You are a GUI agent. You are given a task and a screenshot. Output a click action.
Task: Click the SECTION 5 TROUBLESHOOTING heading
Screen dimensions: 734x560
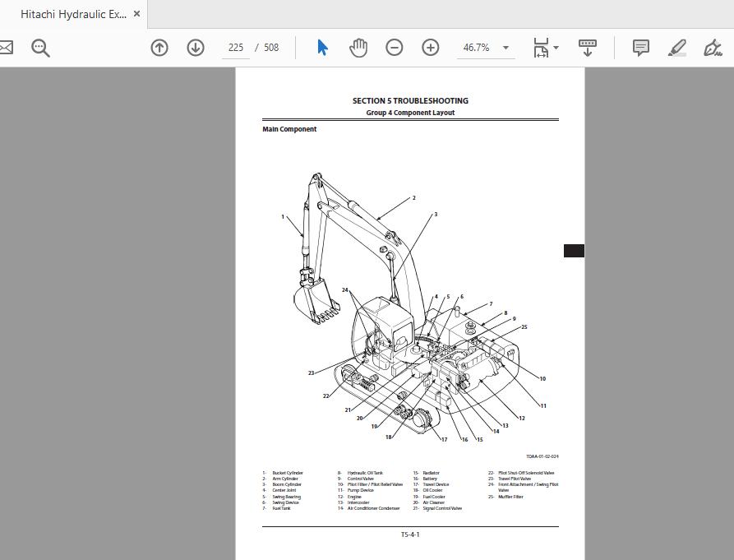point(410,100)
